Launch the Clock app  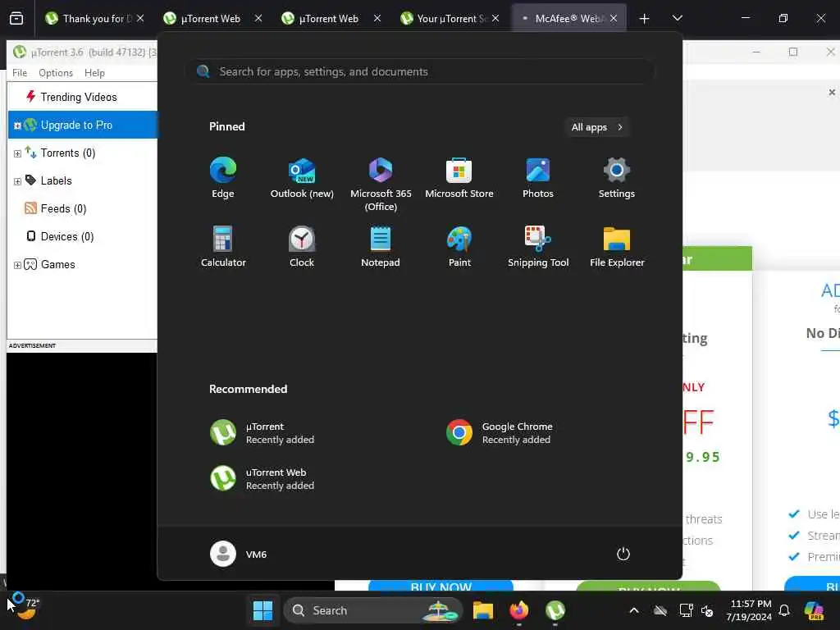(x=302, y=246)
